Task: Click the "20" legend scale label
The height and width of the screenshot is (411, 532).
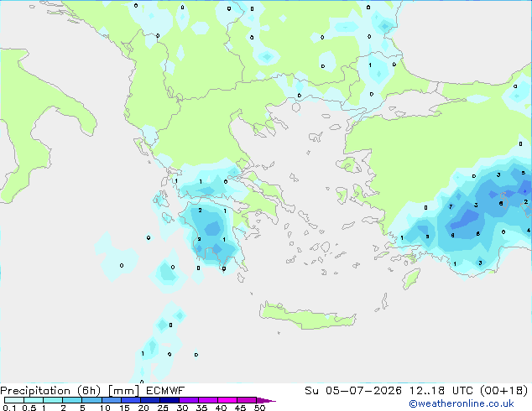Action: (x=143, y=408)
